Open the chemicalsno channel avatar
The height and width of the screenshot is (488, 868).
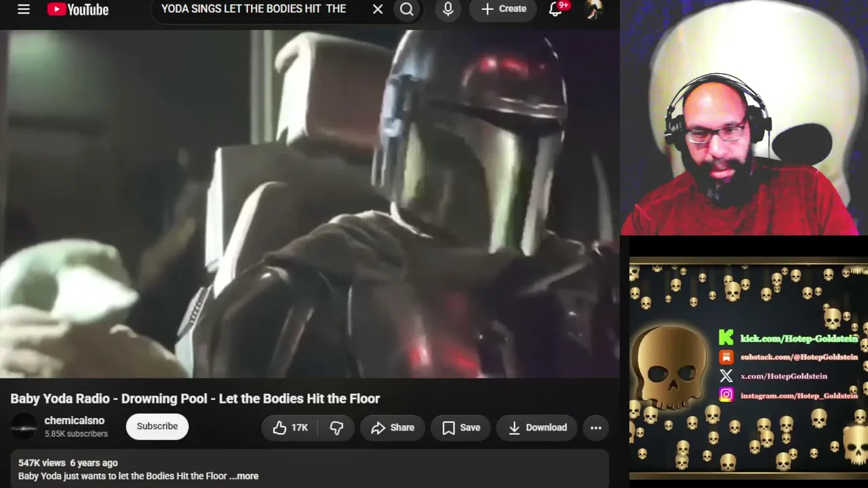click(24, 426)
